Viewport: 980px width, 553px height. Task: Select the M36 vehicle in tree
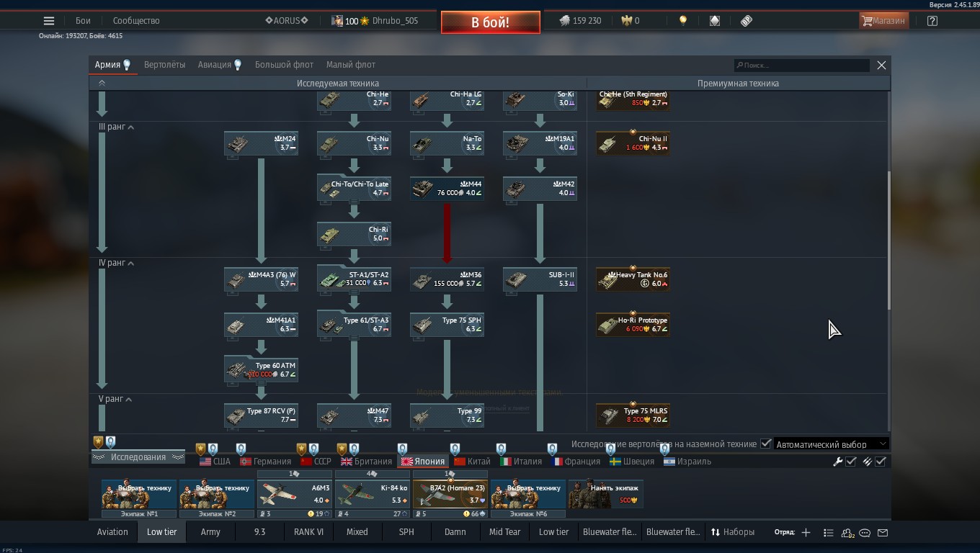(447, 279)
